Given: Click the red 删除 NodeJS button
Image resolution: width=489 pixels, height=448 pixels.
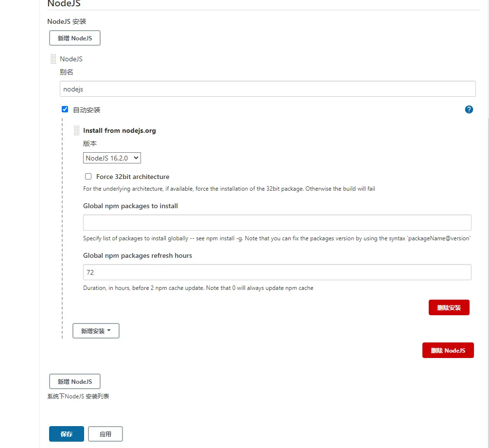Looking at the screenshot, I should 448,350.
